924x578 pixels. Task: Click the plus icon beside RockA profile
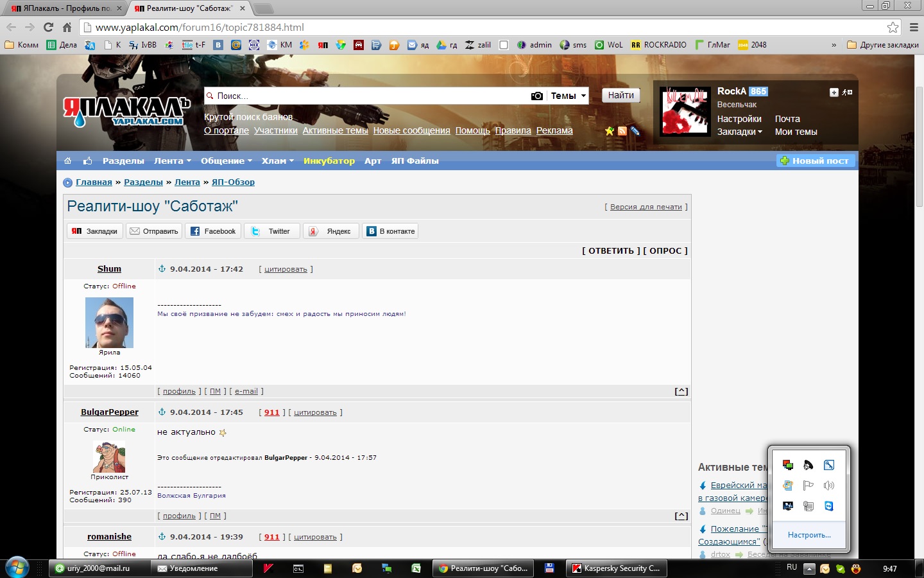point(834,92)
